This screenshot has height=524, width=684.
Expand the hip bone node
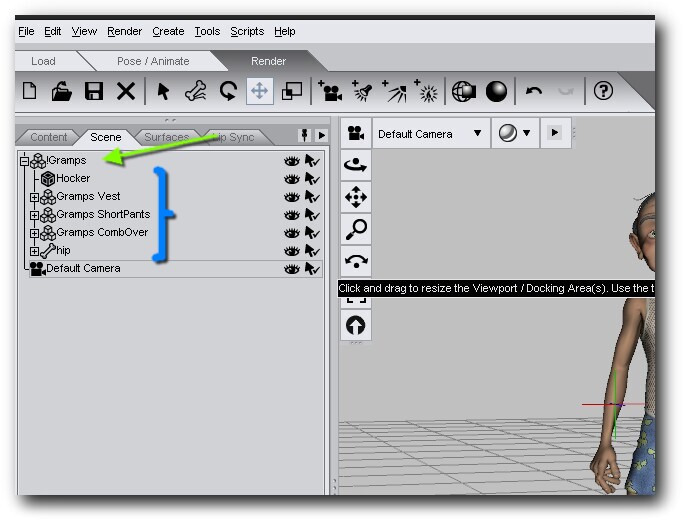point(34,251)
